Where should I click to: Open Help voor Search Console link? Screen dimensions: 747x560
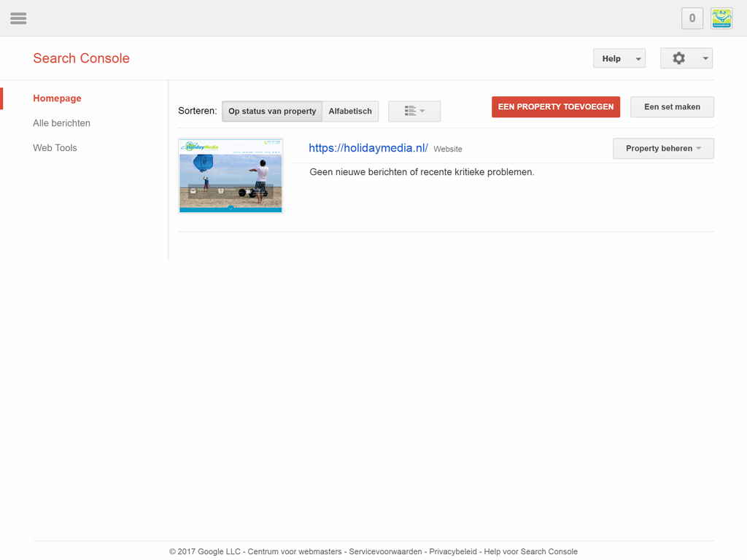(531, 551)
